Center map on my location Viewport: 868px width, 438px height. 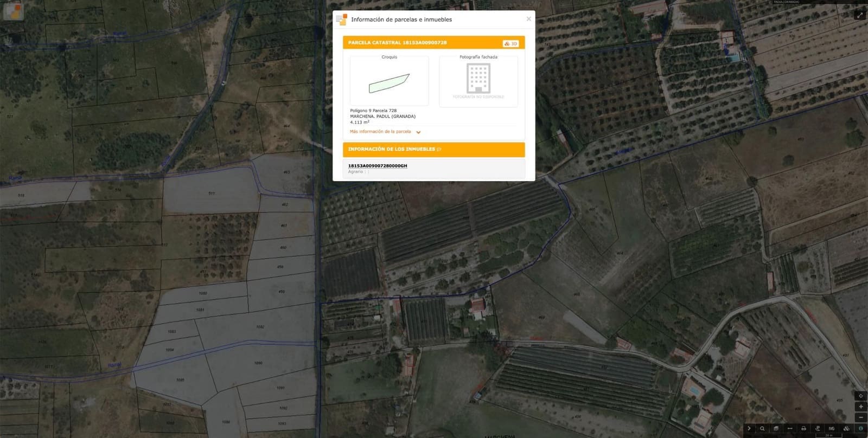point(860,396)
